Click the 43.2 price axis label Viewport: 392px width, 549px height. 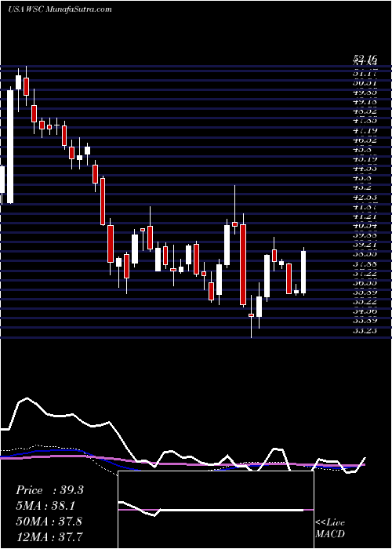(x=363, y=187)
